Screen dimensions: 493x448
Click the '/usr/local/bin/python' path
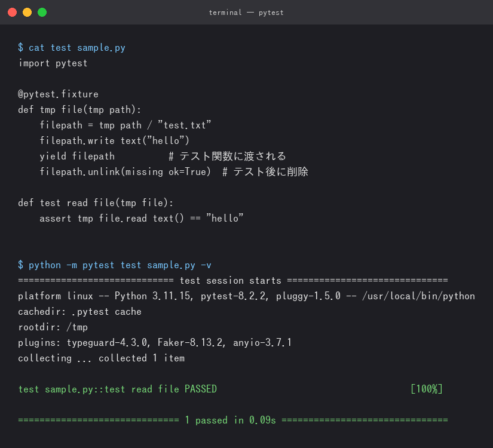[x=418, y=296]
